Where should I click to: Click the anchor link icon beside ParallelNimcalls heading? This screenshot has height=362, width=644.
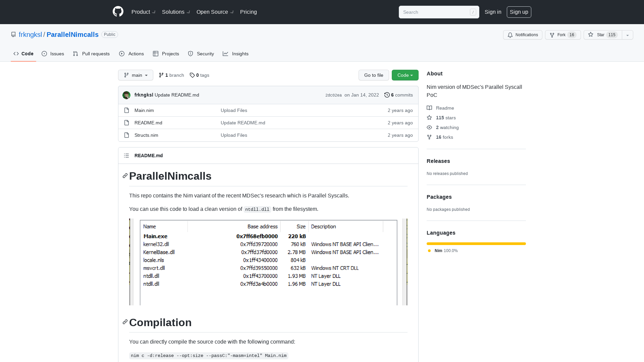125,176
